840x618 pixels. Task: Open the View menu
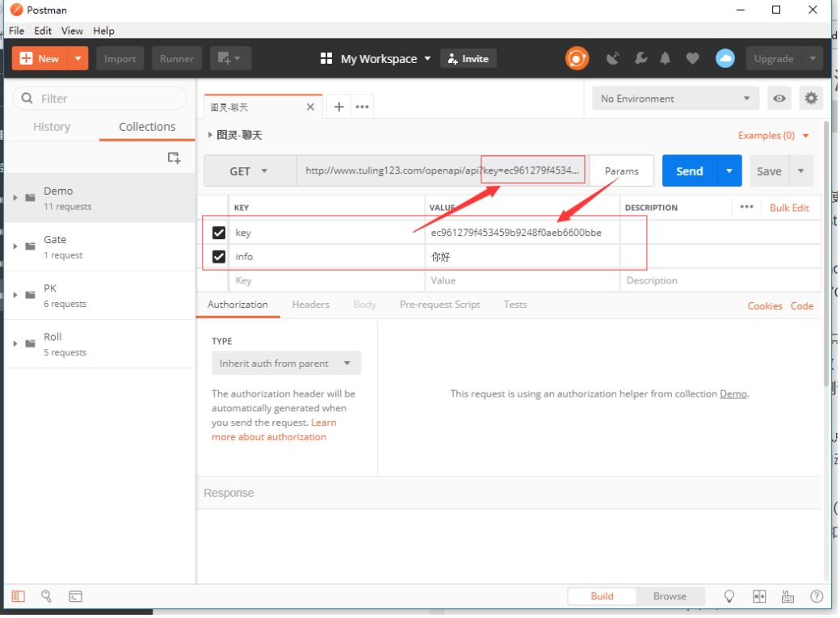72,31
